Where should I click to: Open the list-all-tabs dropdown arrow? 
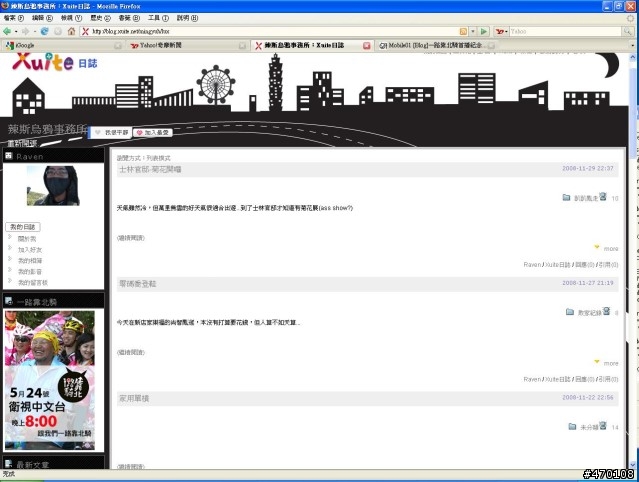633,46
